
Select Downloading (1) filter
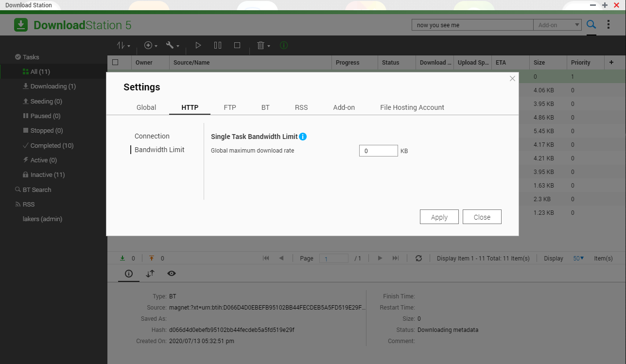coord(53,86)
